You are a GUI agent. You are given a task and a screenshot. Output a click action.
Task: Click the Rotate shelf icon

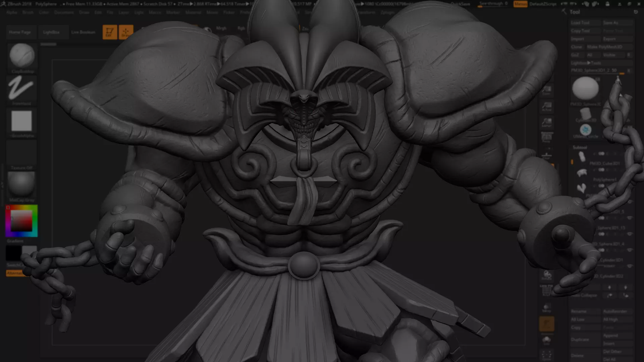[547, 276]
